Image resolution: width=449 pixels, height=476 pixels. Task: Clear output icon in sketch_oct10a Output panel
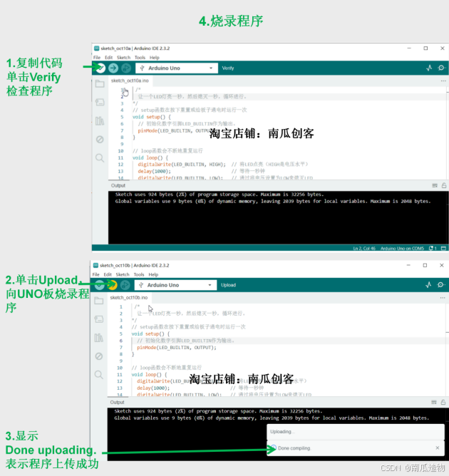[435, 185]
